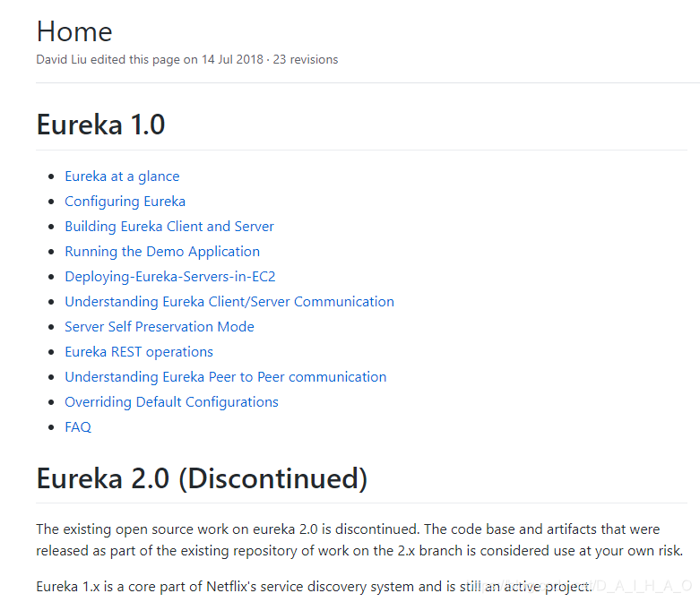Open 'Running the Demo Application' link
Screen dimensions: 700x602
pos(162,252)
